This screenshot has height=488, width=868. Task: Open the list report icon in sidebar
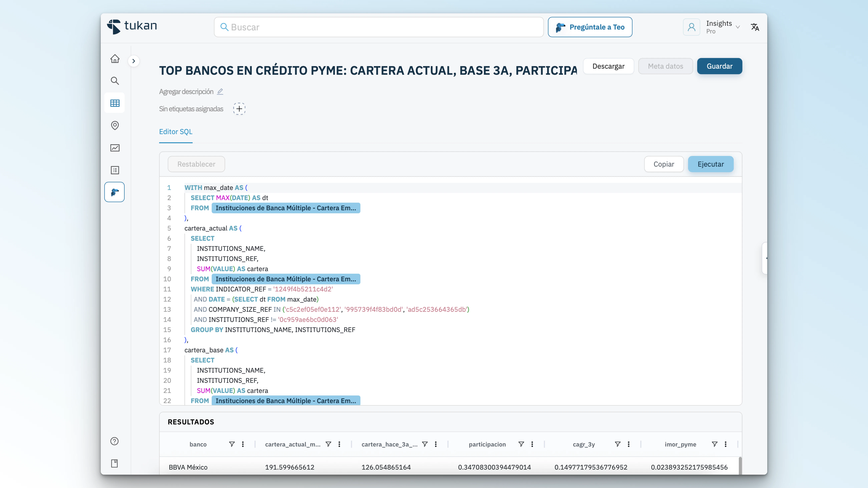(115, 170)
